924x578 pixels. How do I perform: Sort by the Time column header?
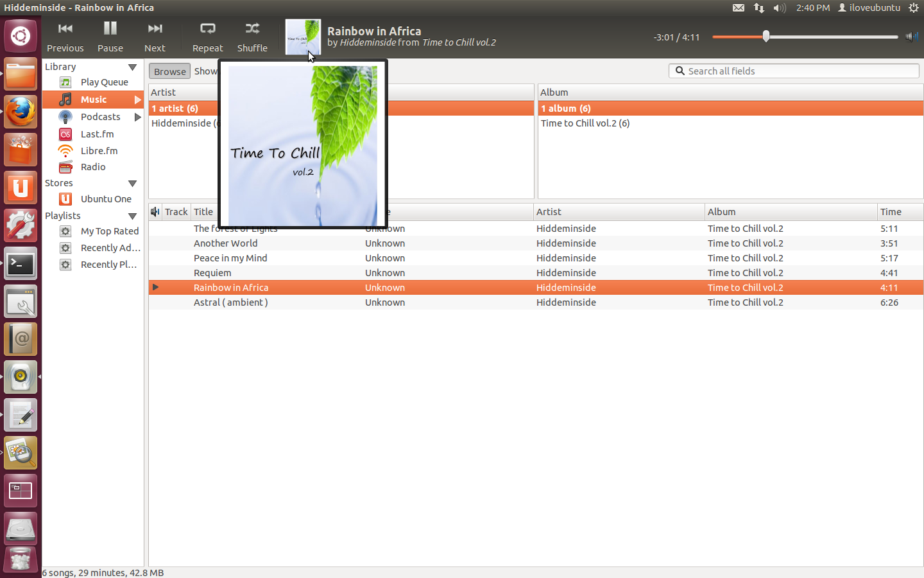[900, 212]
